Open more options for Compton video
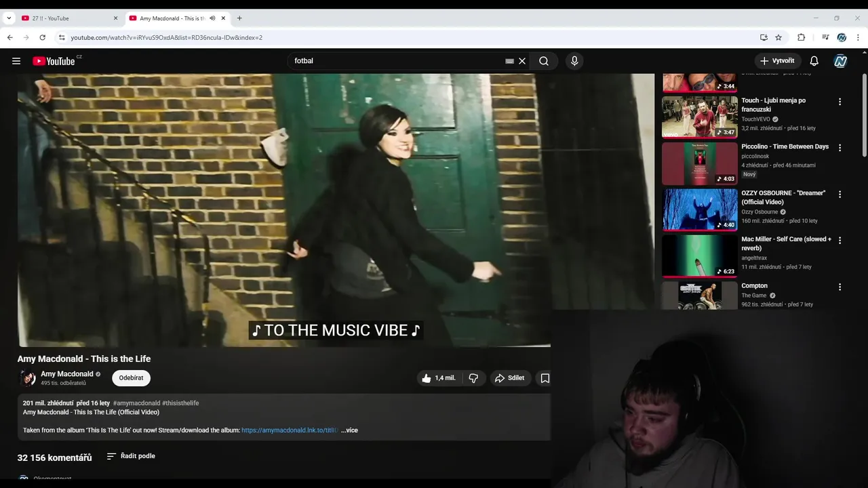This screenshot has width=868, height=488. coord(840,287)
